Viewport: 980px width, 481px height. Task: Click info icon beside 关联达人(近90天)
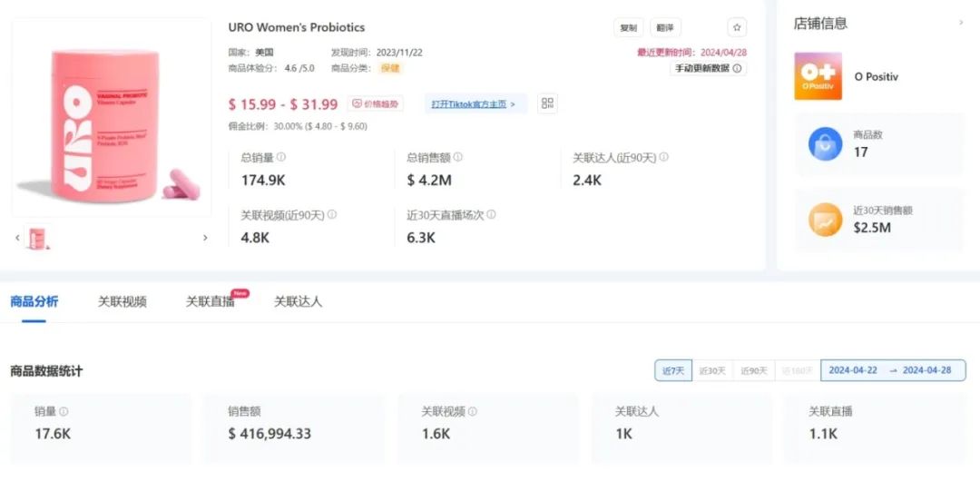tap(663, 157)
